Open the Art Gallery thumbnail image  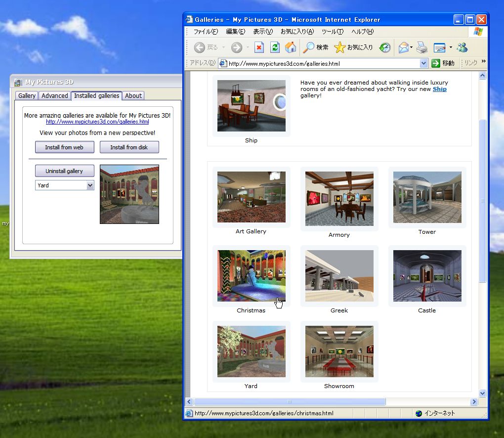coord(252,197)
